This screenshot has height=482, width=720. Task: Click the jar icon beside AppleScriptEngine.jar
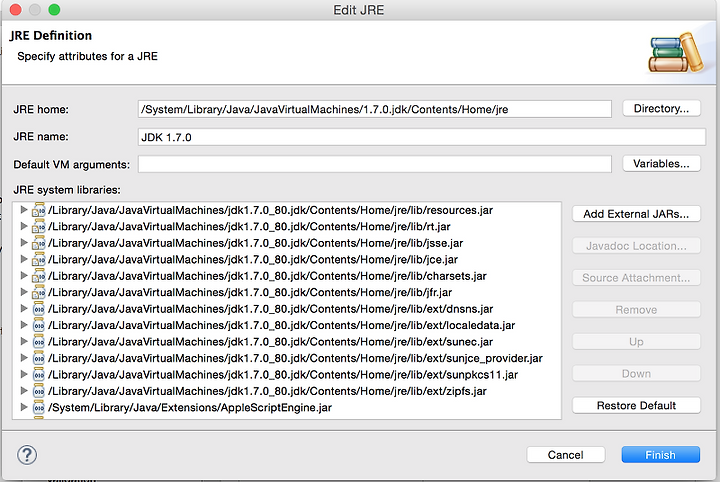[39, 408]
